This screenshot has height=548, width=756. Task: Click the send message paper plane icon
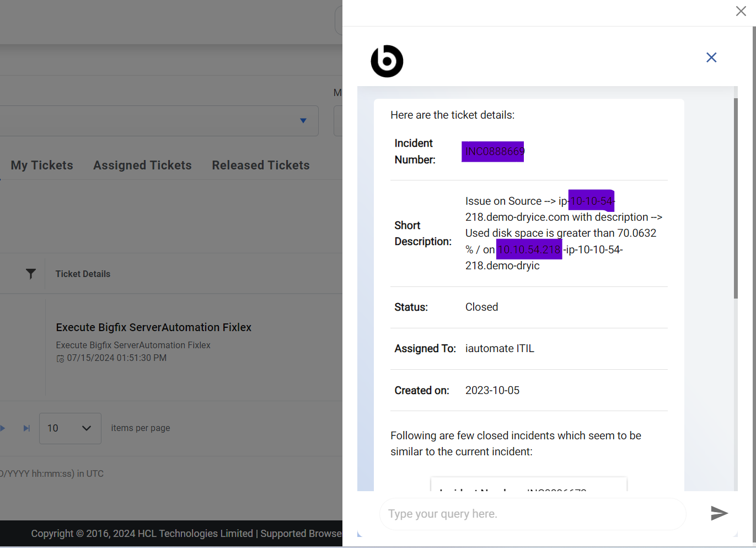click(719, 513)
